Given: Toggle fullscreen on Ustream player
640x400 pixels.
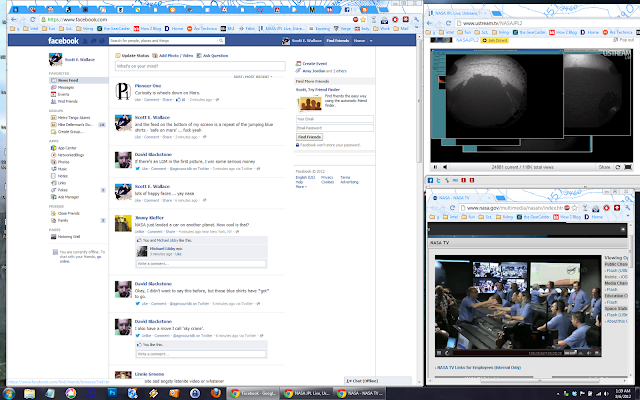Looking at the screenshot, I should pos(628,167).
